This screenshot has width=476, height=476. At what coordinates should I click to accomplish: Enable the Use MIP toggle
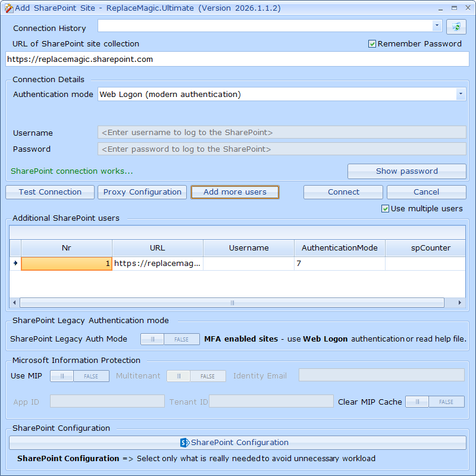coord(80,376)
